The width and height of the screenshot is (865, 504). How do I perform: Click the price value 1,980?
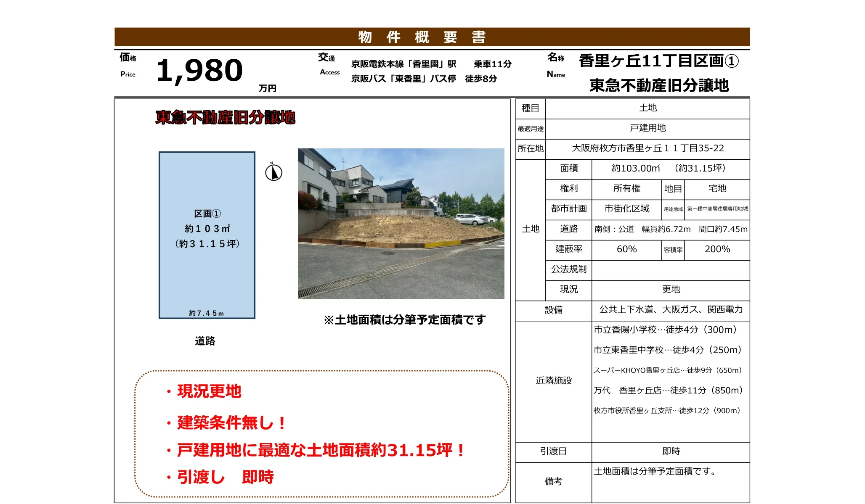pyautogui.click(x=199, y=70)
